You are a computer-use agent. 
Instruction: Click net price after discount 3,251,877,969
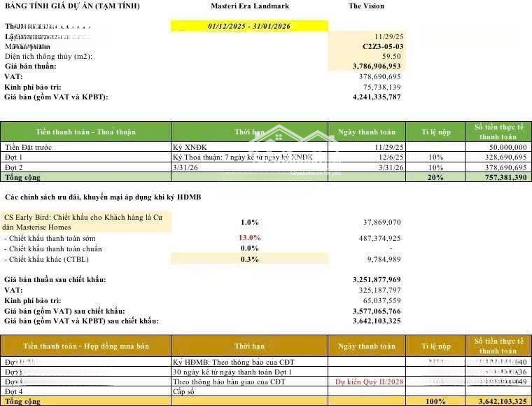(x=377, y=279)
